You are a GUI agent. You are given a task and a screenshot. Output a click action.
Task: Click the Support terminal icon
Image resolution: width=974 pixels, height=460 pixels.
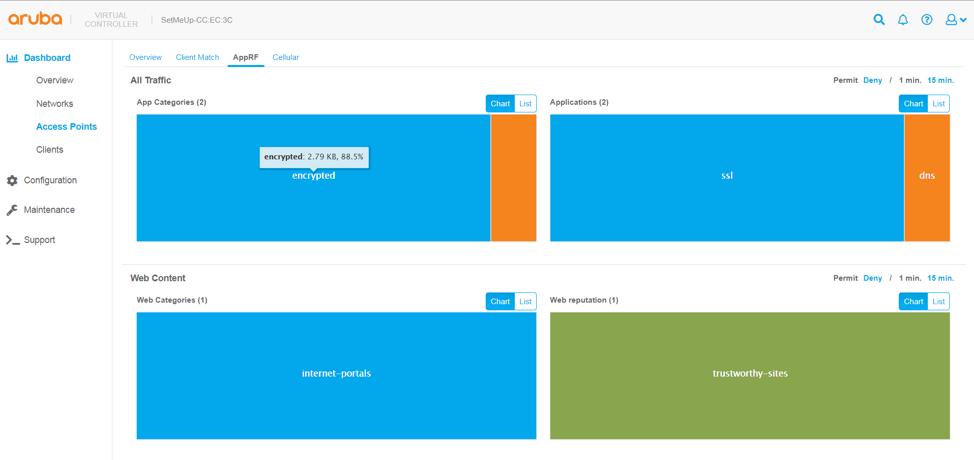[12, 240]
